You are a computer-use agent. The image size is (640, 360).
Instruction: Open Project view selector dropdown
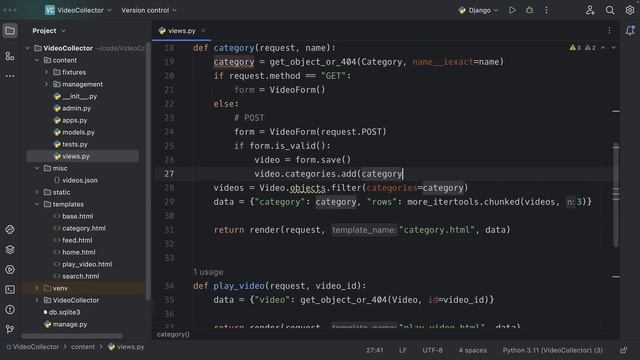49,31
